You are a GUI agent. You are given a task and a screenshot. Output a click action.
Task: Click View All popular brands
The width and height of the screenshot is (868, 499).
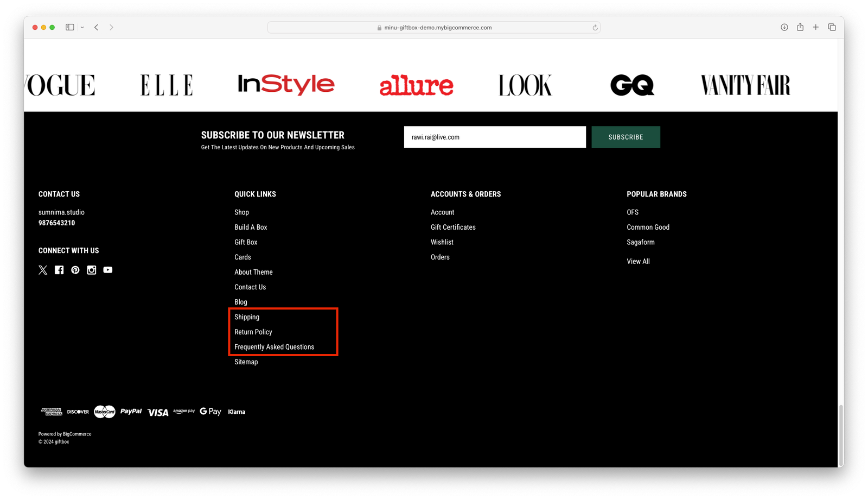point(638,261)
